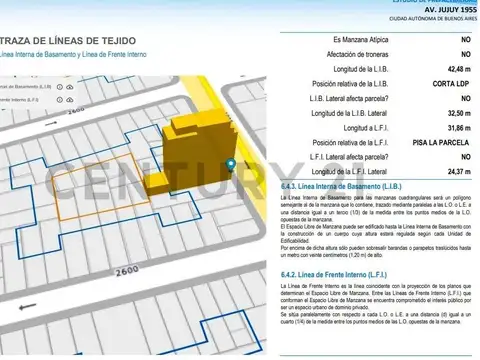
Task: Click the 'TRAZA DE LÍNEAS DE TEJIDO' title
Action: (68, 41)
